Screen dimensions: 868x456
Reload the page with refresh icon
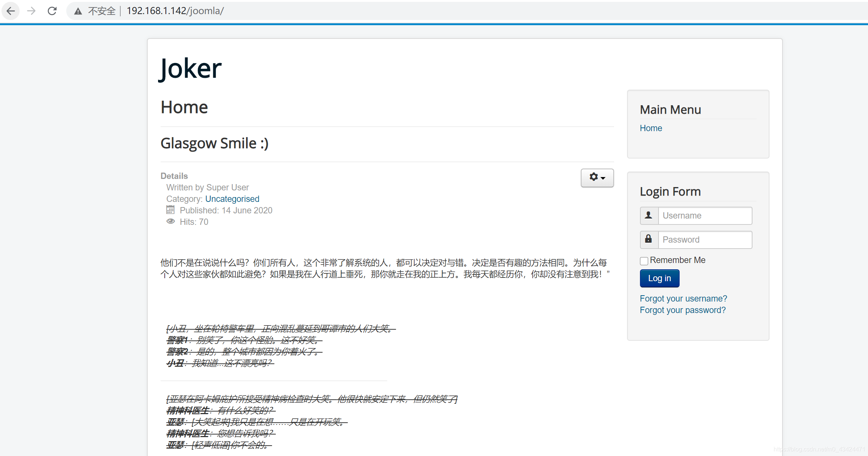(52, 11)
